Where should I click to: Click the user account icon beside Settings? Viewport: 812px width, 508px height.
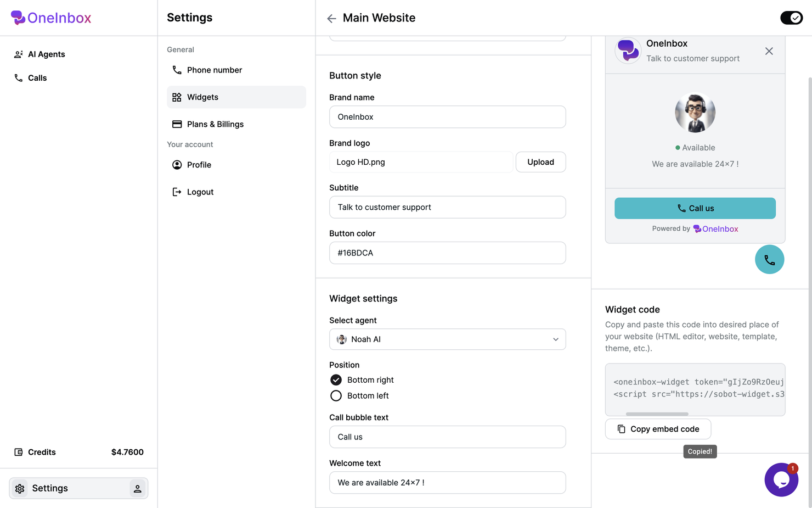pyautogui.click(x=138, y=488)
